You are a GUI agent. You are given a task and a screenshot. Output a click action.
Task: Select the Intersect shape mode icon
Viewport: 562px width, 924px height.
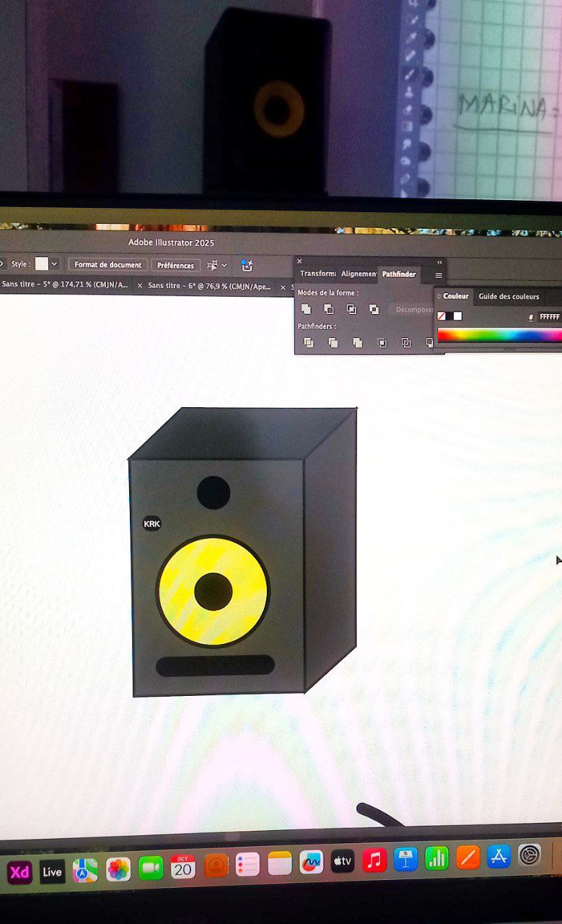351,309
